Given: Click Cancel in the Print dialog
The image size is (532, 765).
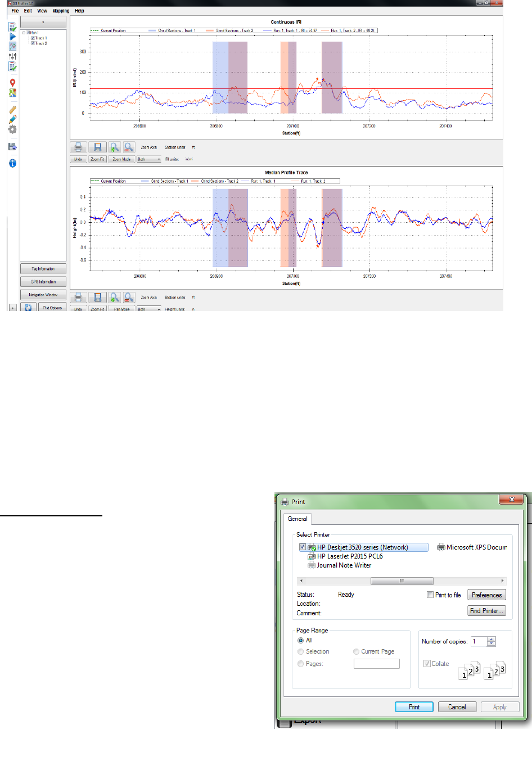Looking at the screenshot, I should click(x=457, y=707).
